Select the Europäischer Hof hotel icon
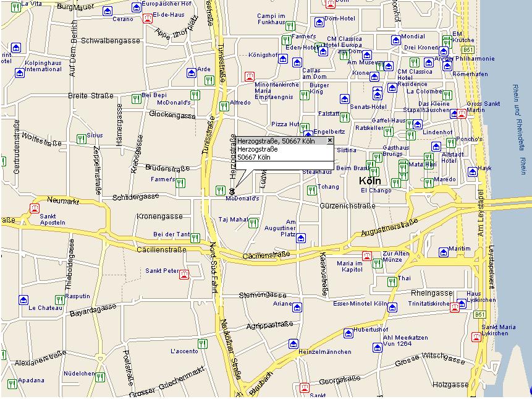 [x=137, y=7]
